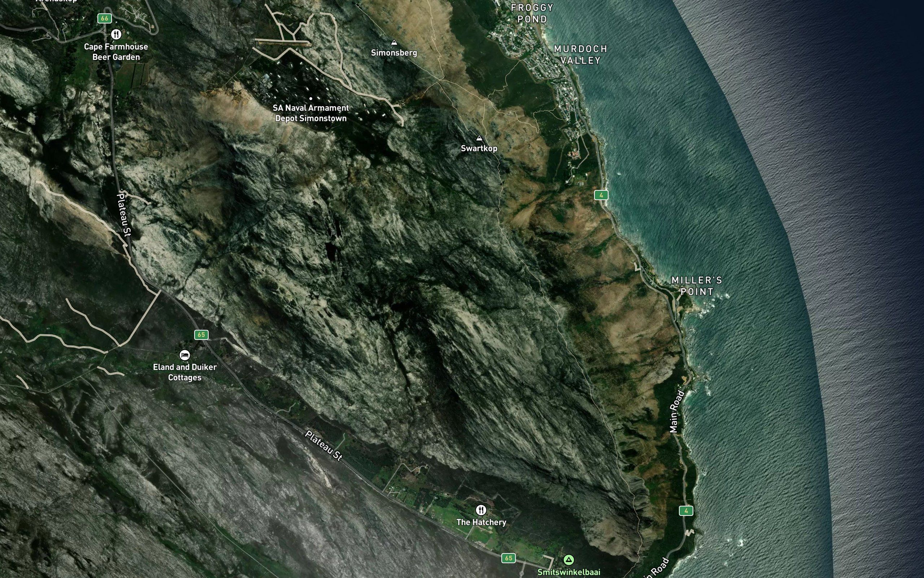This screenshot has width=924, height=578.
Task: Click the green Smitswinkelbaai campsite icon
Action: click(x=568, y=560)
